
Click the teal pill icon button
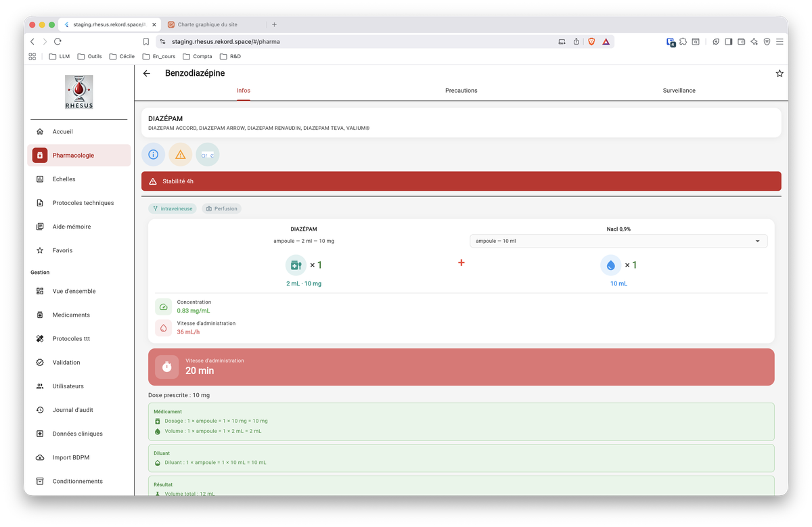[x=208, y=155]
